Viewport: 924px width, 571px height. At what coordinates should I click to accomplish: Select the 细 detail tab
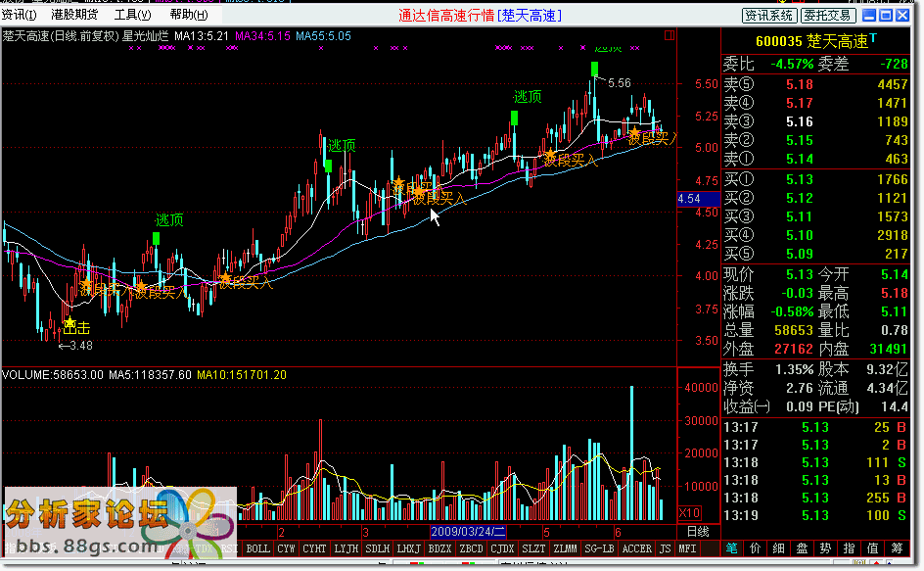pos(778,548)
